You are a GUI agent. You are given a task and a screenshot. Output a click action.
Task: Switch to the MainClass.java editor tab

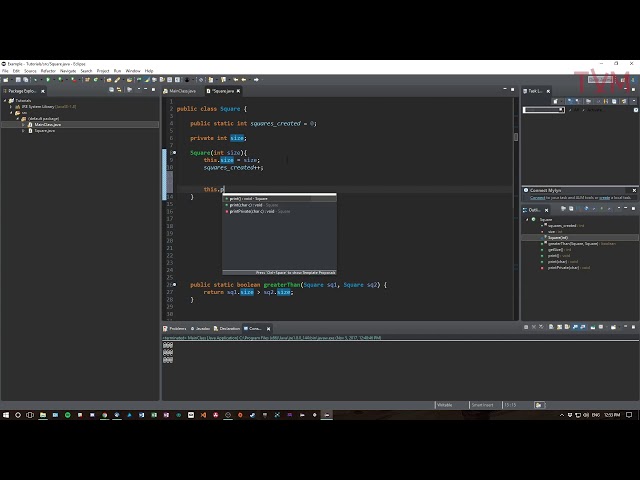(x=180, y=91)
